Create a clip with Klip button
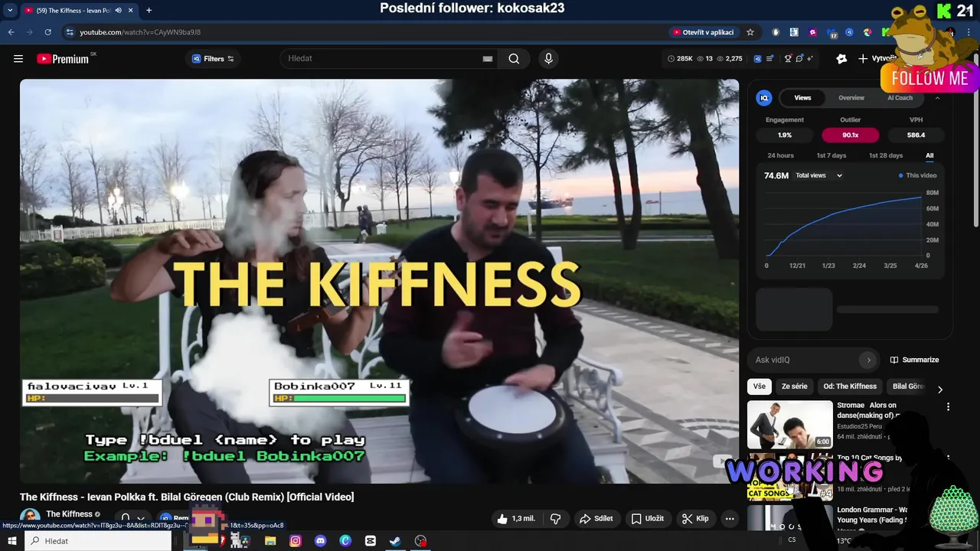This screenshot has width=980, height=551. [695, 519]
